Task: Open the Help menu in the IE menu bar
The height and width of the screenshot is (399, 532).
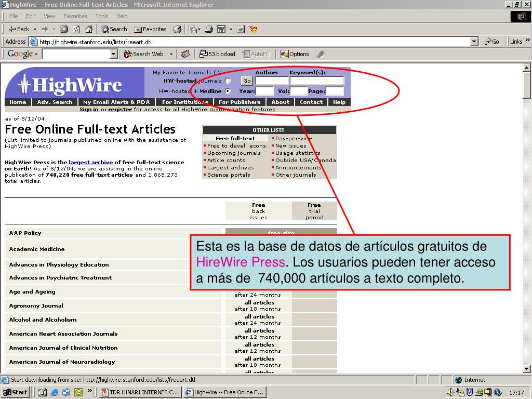Action: [x=122, y=16]
